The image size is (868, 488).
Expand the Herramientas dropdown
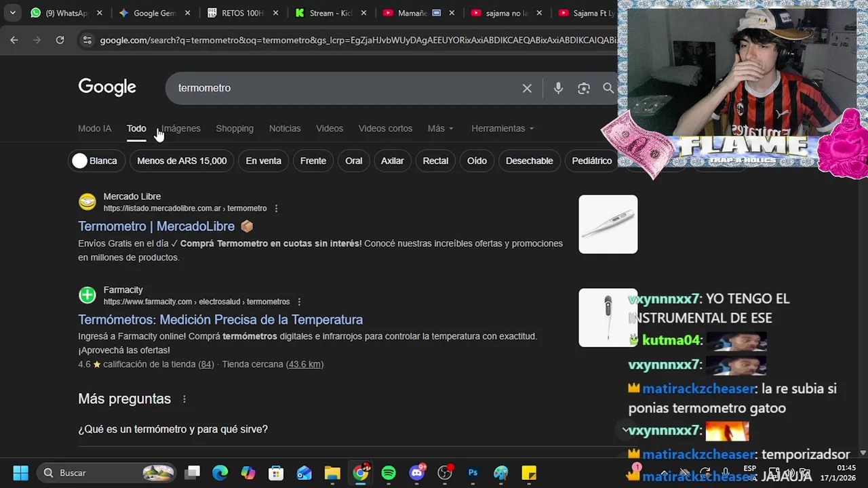502,128
